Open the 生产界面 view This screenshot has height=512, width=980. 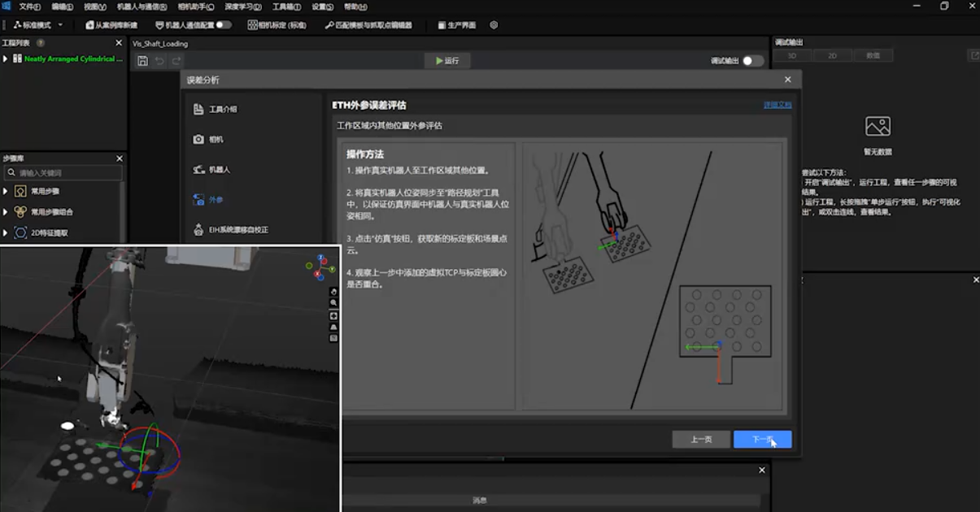tap(456, 25)
